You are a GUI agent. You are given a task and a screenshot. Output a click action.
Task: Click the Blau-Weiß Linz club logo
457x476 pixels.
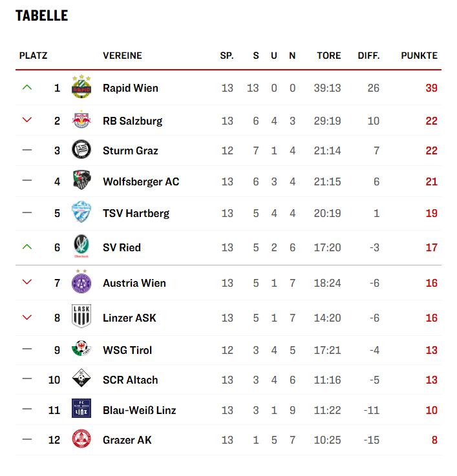(81, 410)
